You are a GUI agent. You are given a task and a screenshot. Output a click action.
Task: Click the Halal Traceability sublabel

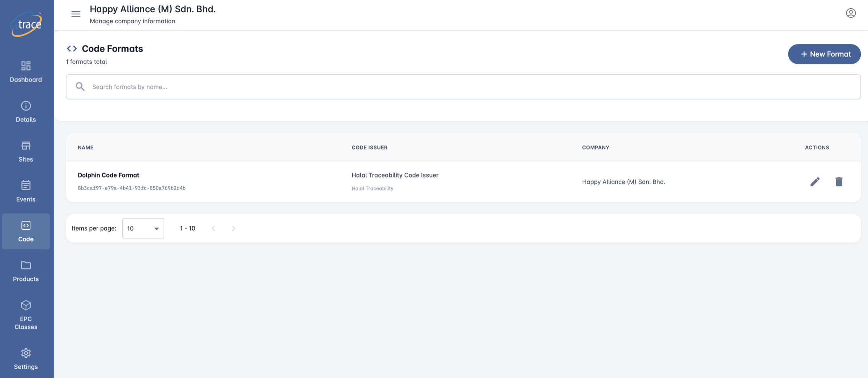click(x=372, y=188)
